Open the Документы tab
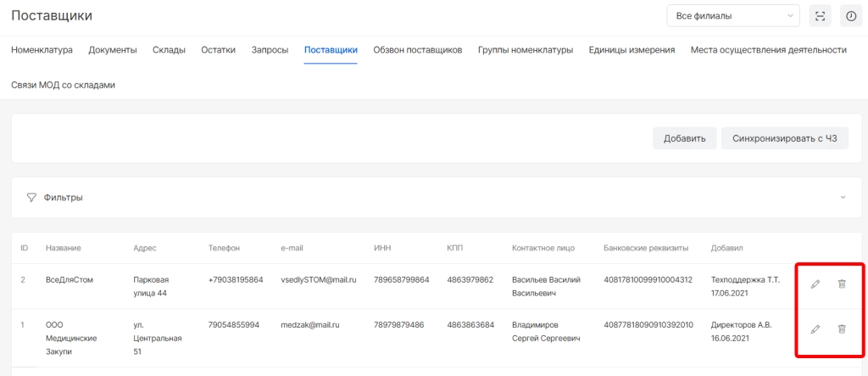The height and width of the screenshot is (376, 868). coord(113,50)
